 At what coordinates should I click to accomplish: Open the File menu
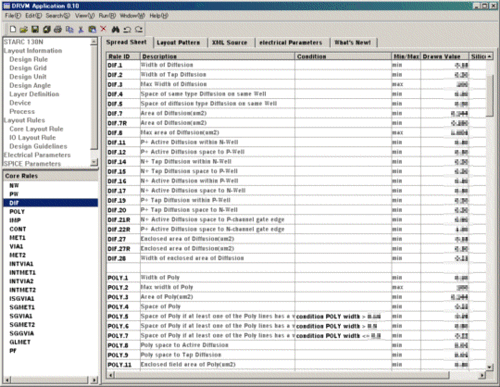(13, 16)
